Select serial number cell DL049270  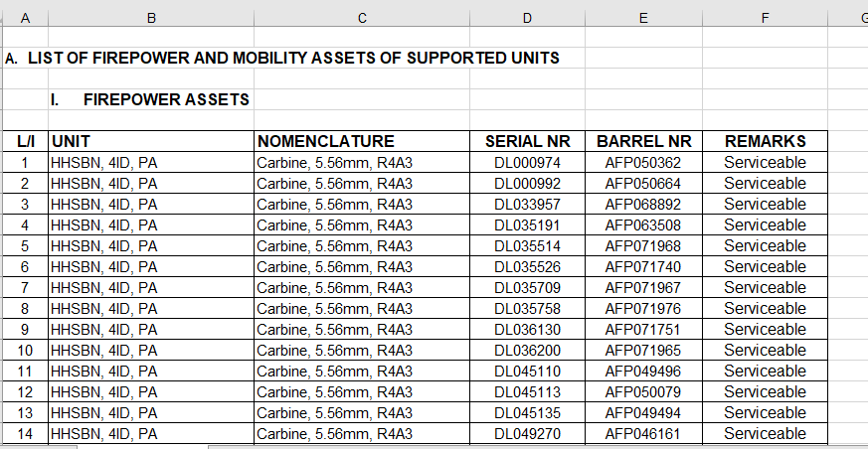527,433
